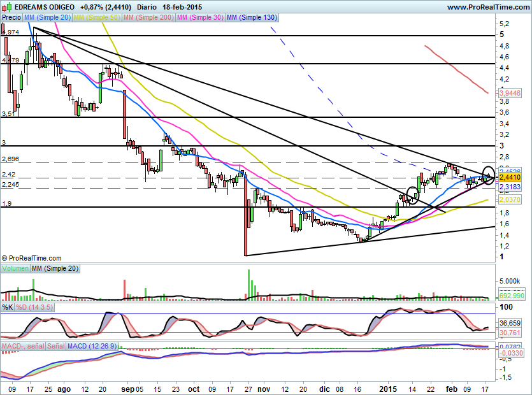
Task: Click the 1,9 support level label
Action: pyautogui.click(x=7, y=204)
